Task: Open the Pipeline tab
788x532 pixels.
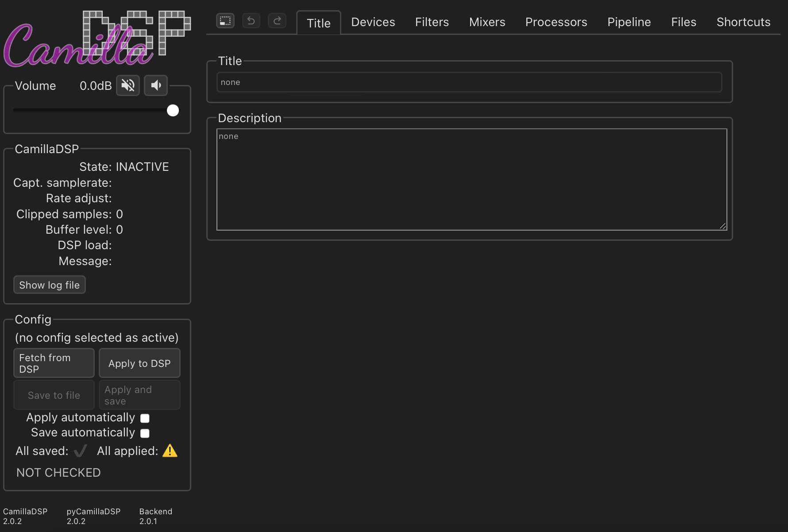Action: tap(629, 22)
